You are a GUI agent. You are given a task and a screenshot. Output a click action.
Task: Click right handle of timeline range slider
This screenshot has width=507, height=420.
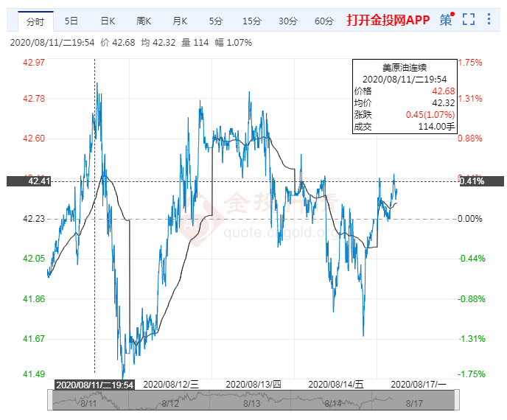point(455,399)
